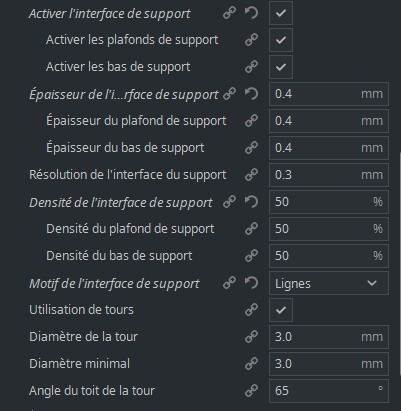Reset Épaisseur de l'interface de support value
Screen dimensions: 401x411
251,94
